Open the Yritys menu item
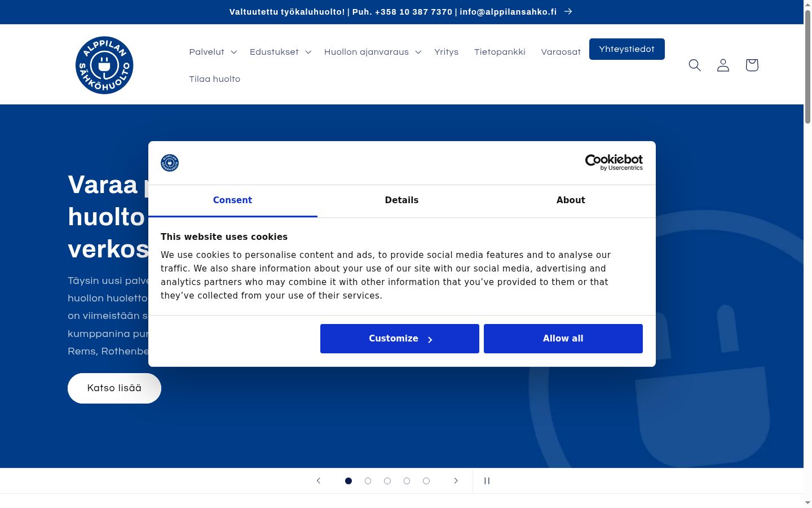This screenshot has width=812, height=508. (446, 52)
